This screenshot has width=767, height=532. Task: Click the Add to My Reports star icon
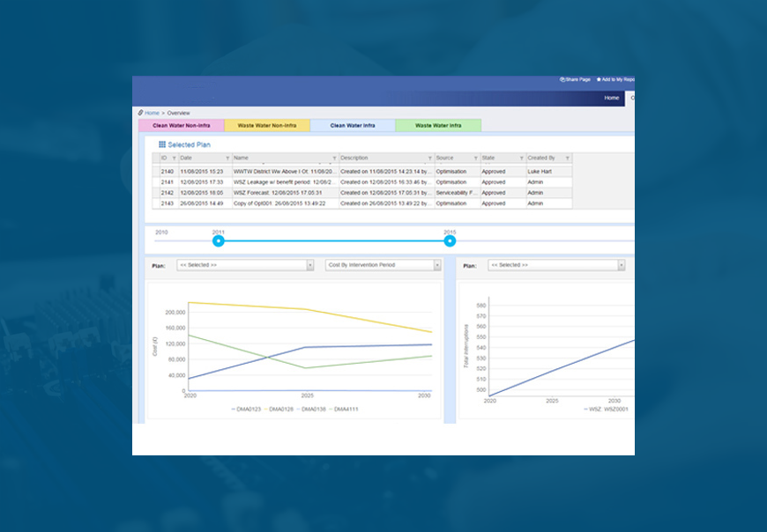click(x=599, y=79)
